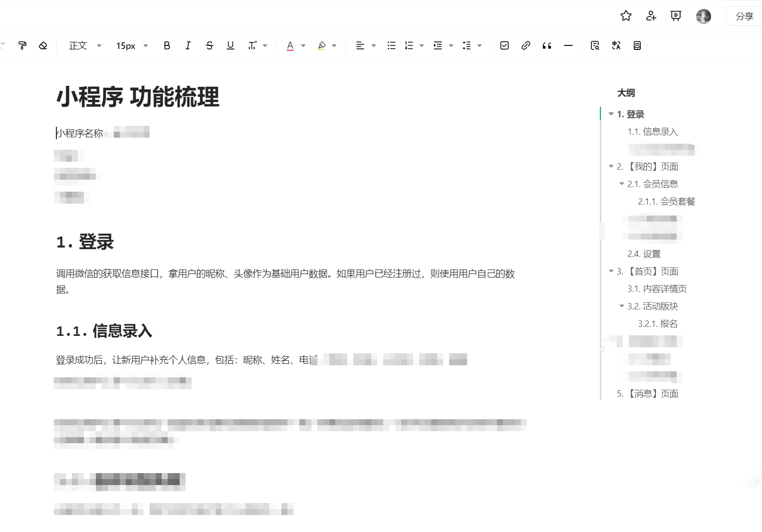762x532 pixels.
Task: Open the paragraph style 正文 menu
Action: (x=84, y=45)
